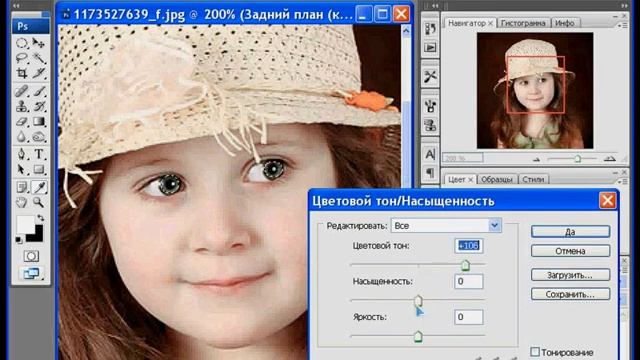
Task: Select the Type tool
Action: (39, 154)
